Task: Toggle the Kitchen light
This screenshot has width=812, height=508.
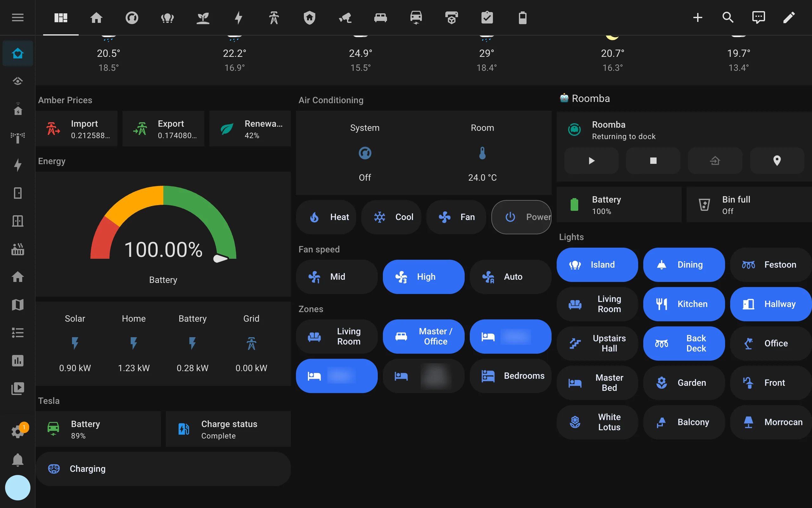Action: 684,304
